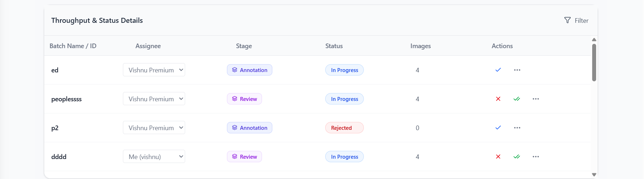Click the 'Batch Name / ID' column header
Image resolution: width=644 pixels, height=179 pixels.
click(x=73, y=46)
